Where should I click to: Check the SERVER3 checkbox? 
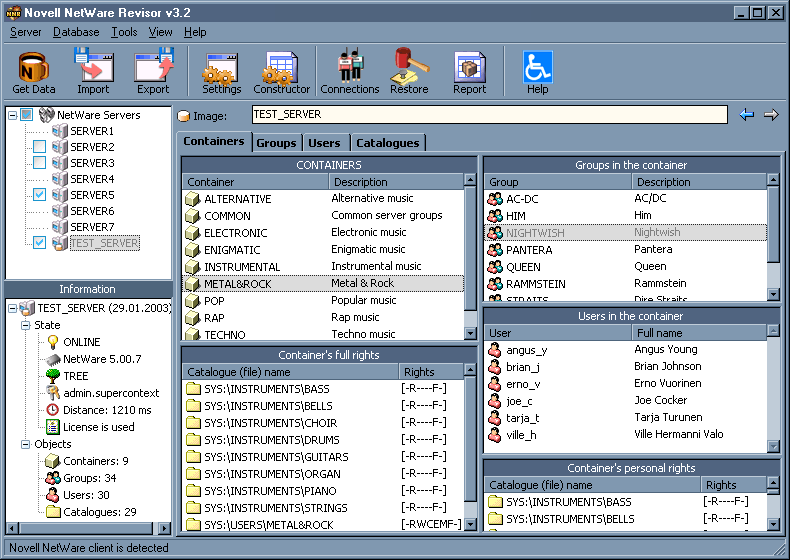click(x=39, y=163)
